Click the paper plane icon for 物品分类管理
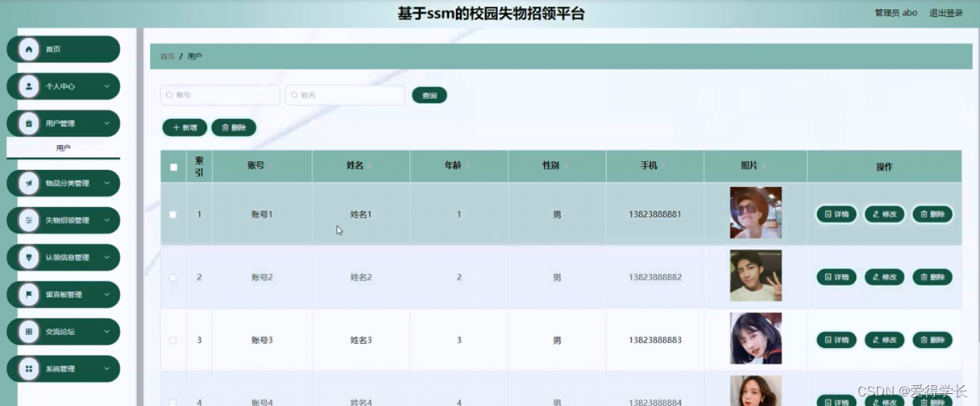 coord(29,183)
